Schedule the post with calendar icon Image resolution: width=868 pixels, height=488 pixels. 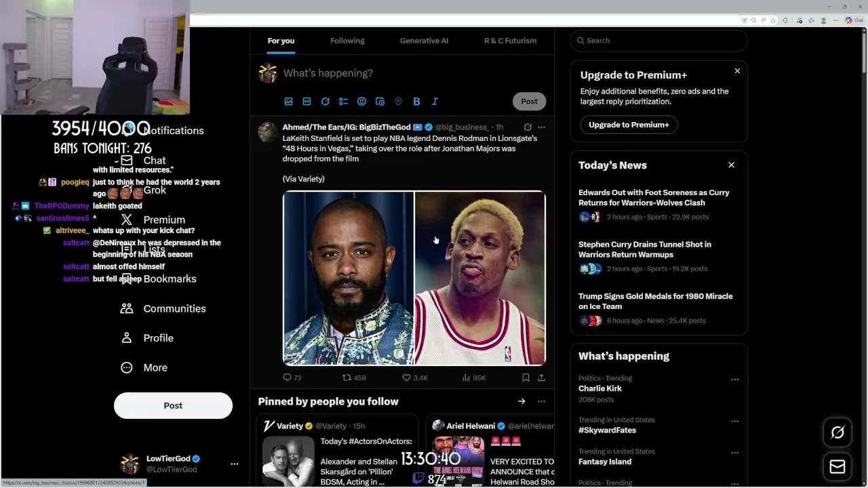[x=380, y=101]
